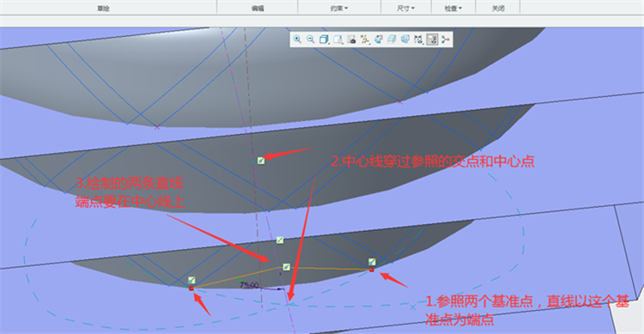This screenshot has width=644, height=334.
Task: Expand the 约束 dropdown group
Action: [x=339, y=9]
